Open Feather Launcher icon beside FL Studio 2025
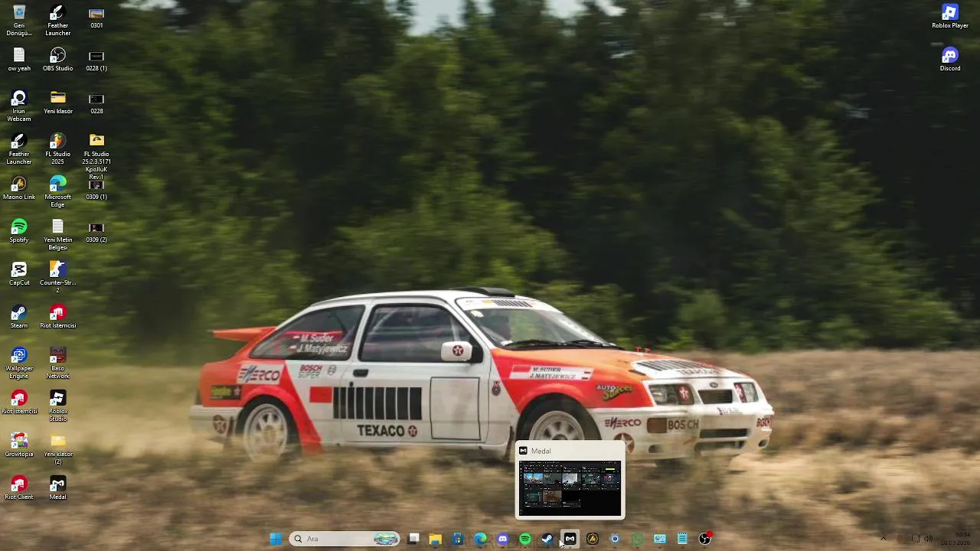This screenshot has height=551, width=980. [x=19, y=149]
